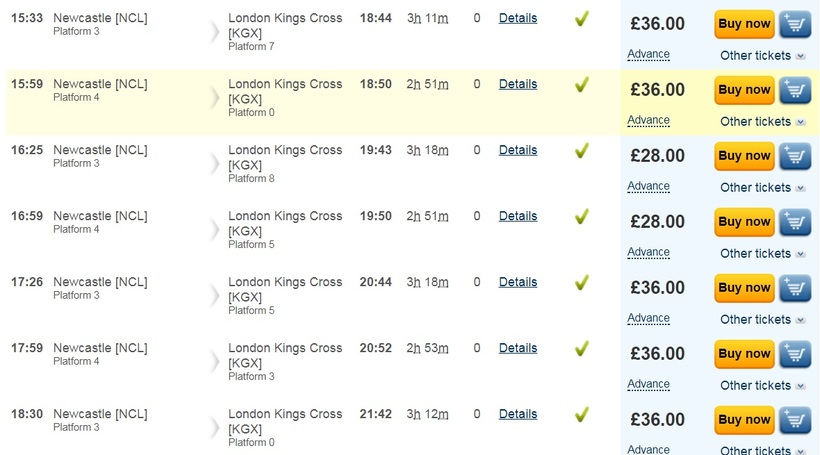Viewport: 820px width, 455px height.
Task: Buy now the 16:25 £28.00 ticket
Action: coord(744,156)
